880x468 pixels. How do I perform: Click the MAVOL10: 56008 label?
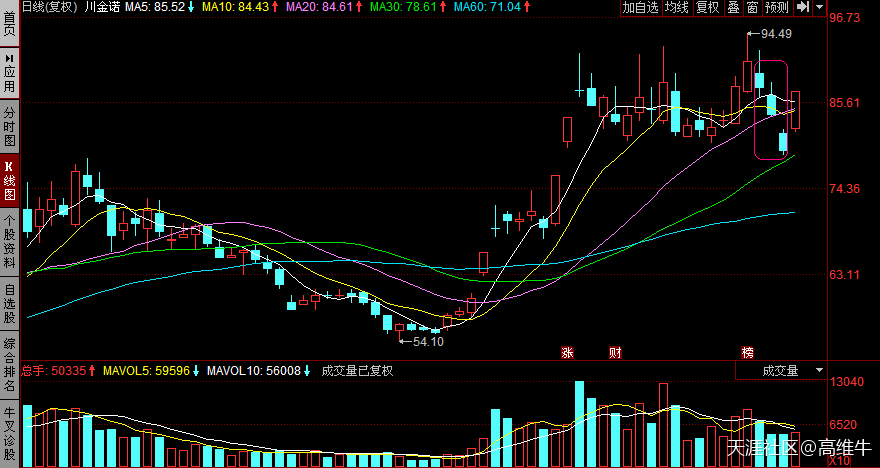click(x=259, y=370)
